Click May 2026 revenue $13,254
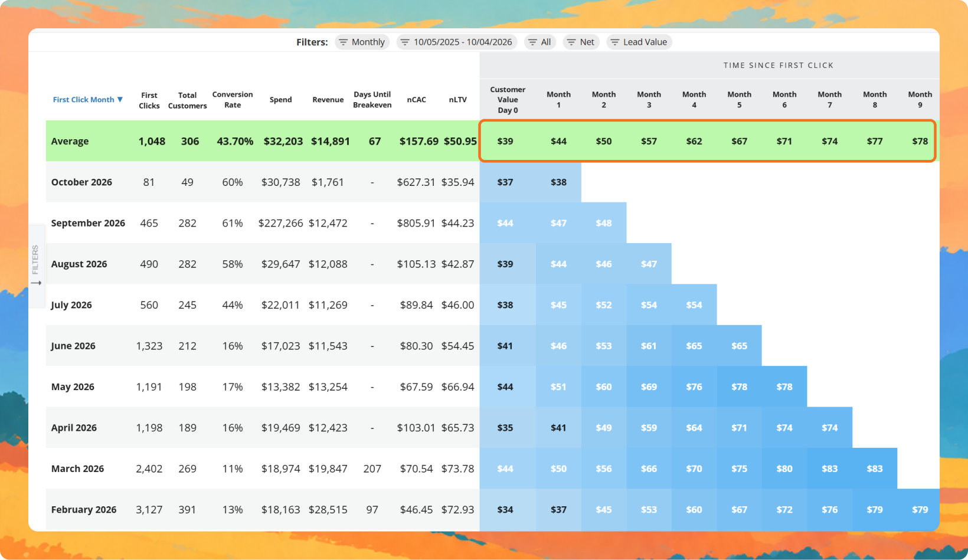This screenshot has width=968, height=560. [328, 387]
